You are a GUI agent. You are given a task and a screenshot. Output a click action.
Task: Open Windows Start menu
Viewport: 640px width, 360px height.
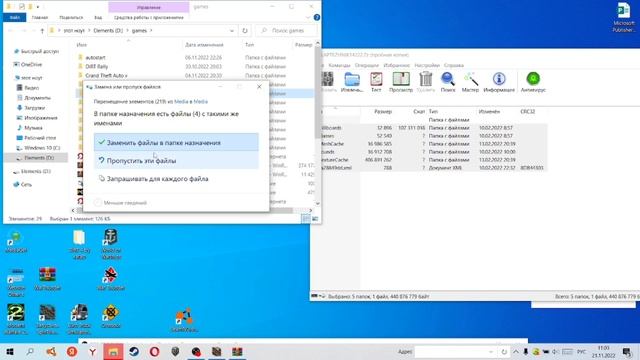(10, 351)
